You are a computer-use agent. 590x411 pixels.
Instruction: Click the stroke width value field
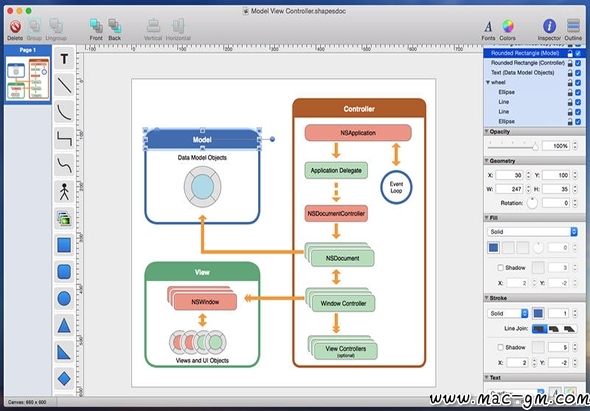[x=558, y=313]
